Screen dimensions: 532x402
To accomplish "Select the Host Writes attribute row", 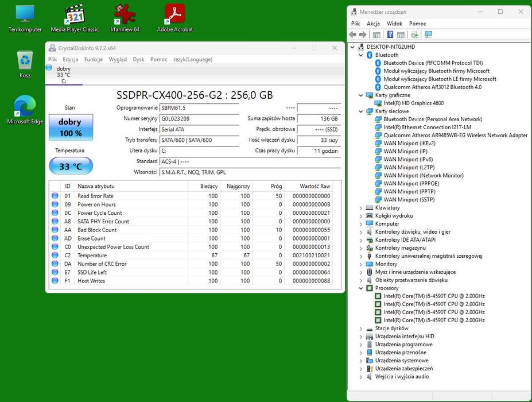I will pos(191,281).
